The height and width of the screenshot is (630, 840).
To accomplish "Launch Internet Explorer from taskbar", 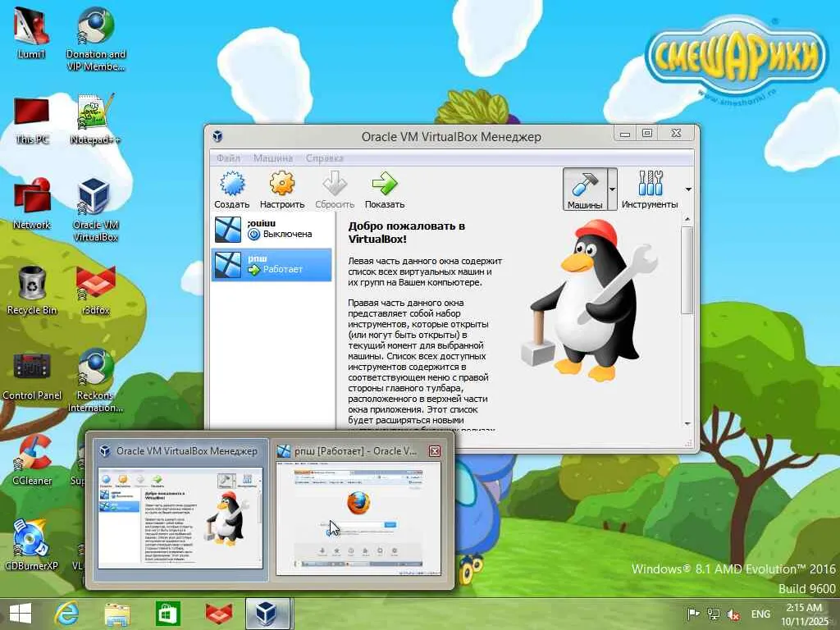I will [67, 614].
